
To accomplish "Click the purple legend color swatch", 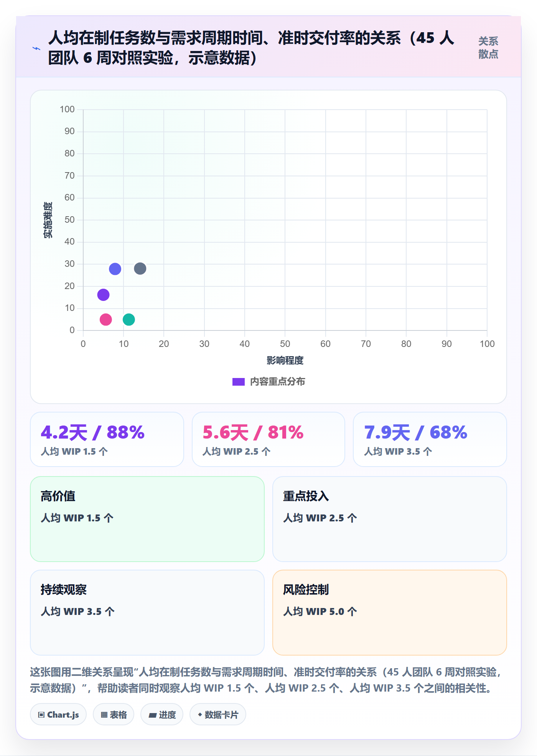I will coord(238,382).
